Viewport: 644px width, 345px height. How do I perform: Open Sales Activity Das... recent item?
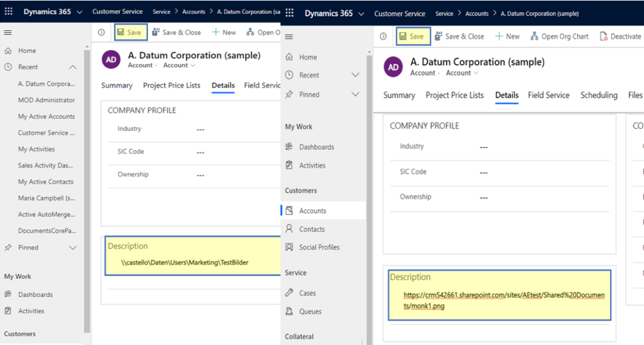coord(45,165)
